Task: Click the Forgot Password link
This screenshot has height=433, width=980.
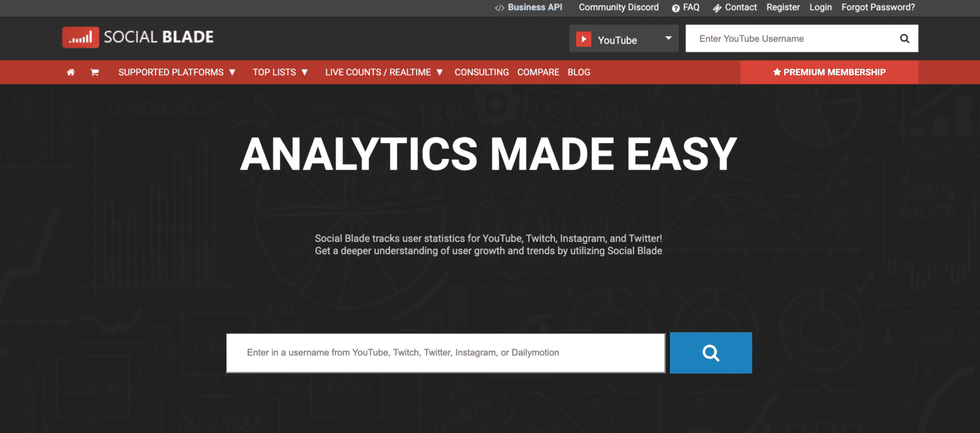Action: (x=878, y=8)
